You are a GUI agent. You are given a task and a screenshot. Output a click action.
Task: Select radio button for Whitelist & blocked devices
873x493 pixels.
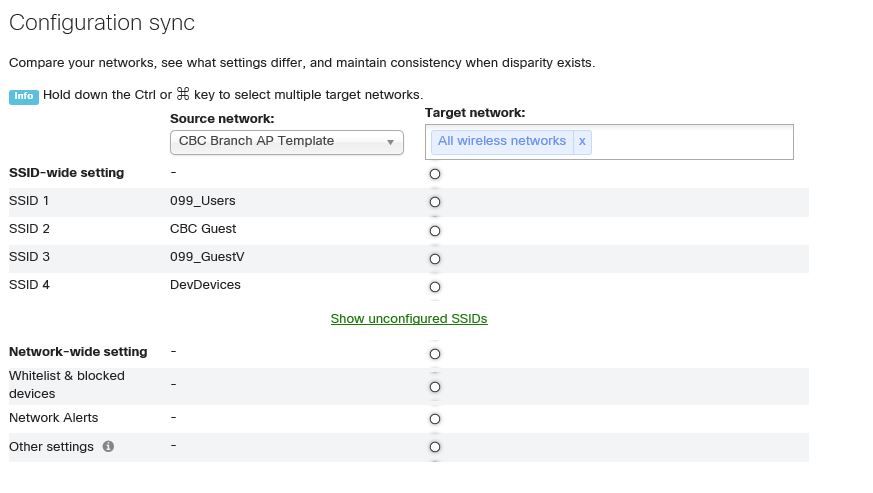(x=435, y=387)
